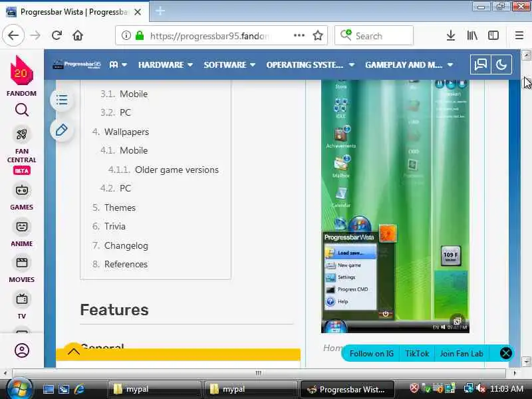Expand the SOFTWARE dropdown menu
This screenshot has width=532, height=399.
pos(229,65)
